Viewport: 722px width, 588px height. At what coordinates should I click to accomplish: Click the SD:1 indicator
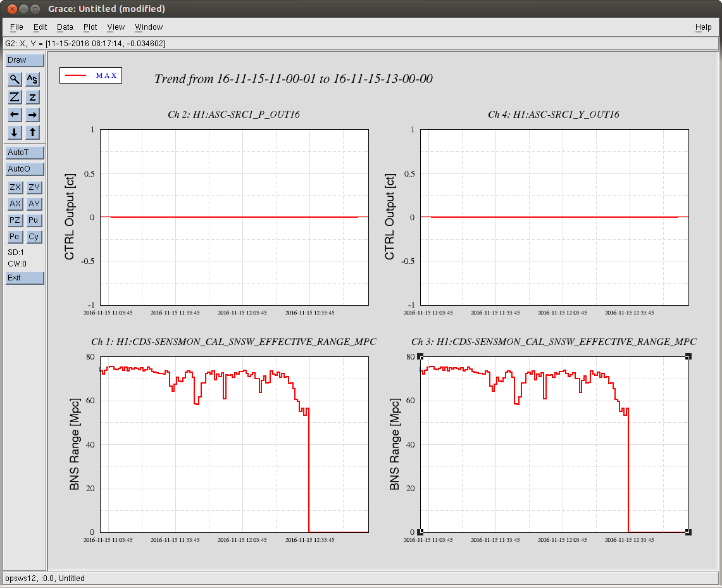(x=16, y=253)
